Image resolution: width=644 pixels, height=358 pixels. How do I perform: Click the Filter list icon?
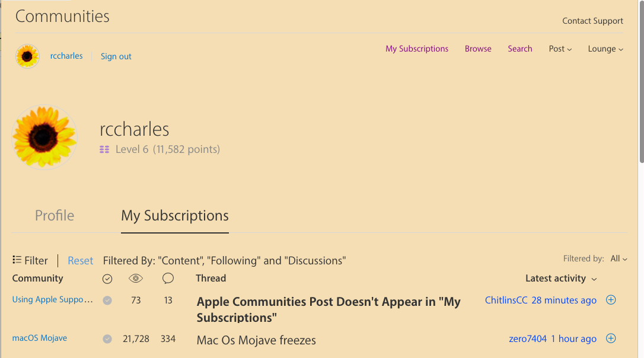coord(17,260)
